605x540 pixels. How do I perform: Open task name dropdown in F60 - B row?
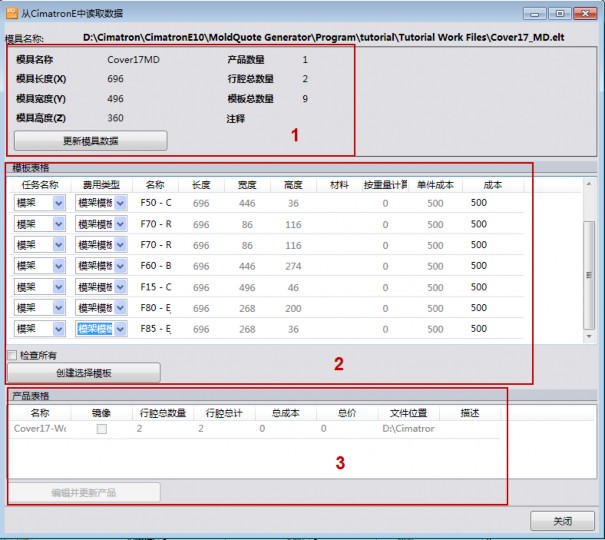59,266
